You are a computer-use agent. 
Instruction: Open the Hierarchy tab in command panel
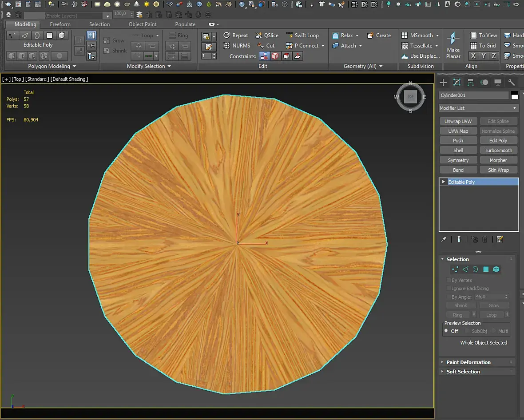pos(470,83)
